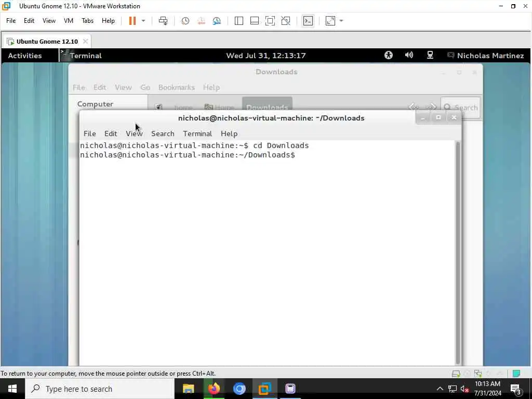Show hidden system tray icons

(x=440, y=389)
